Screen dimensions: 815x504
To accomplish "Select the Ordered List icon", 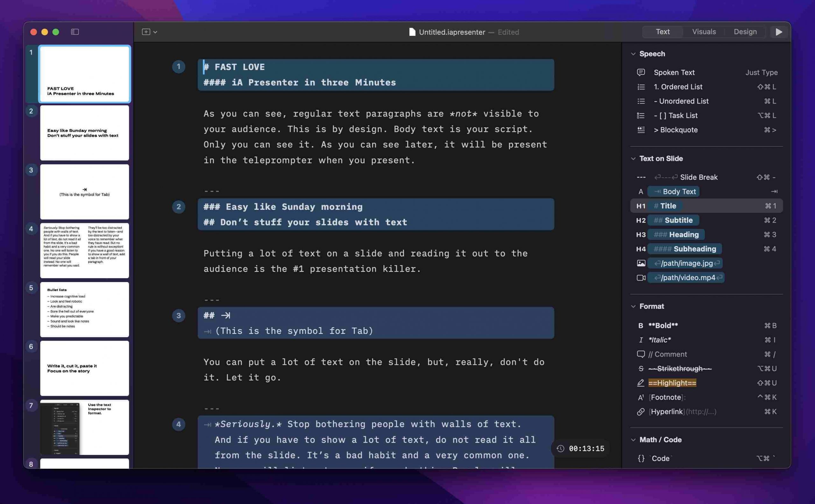I will (x=641, y=87).
